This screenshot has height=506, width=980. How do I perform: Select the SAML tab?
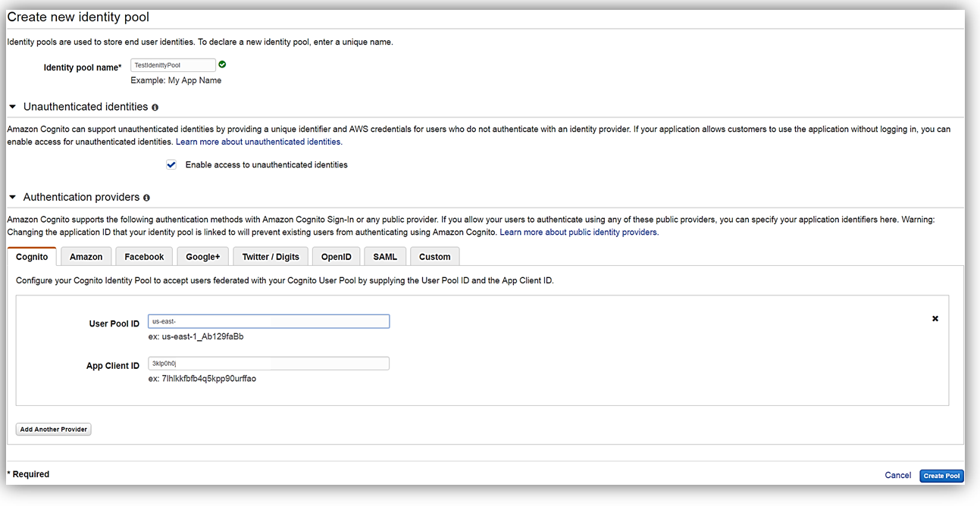(x=385, y=257)
